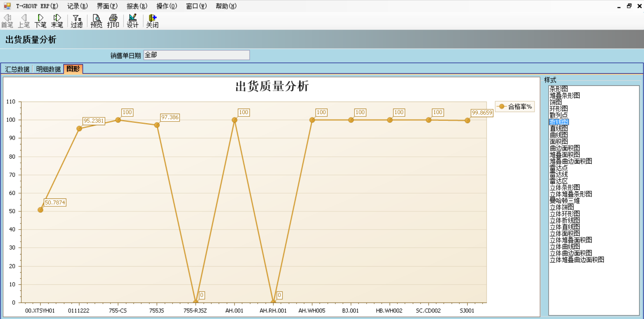The image size is (644, 319).
Task: Select 雷达点 chart style
Action: (559, 168)
